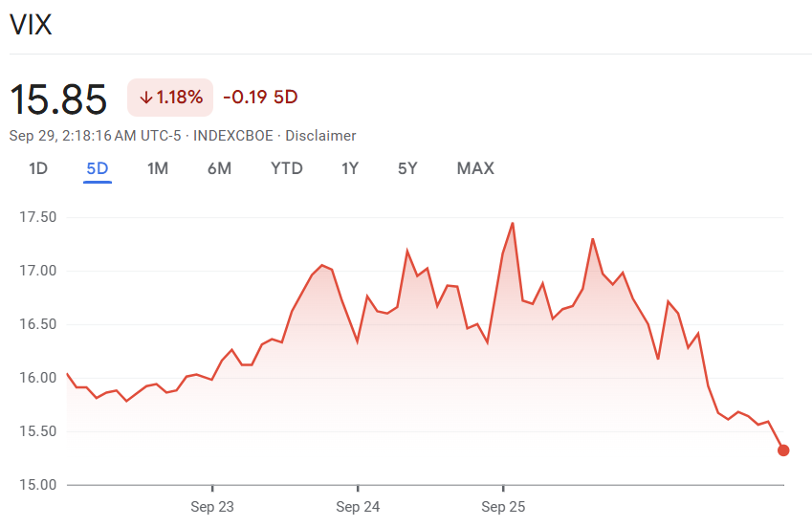Choose the 5Y time range
Screen dimensions: 812x527
coord(407,169)
